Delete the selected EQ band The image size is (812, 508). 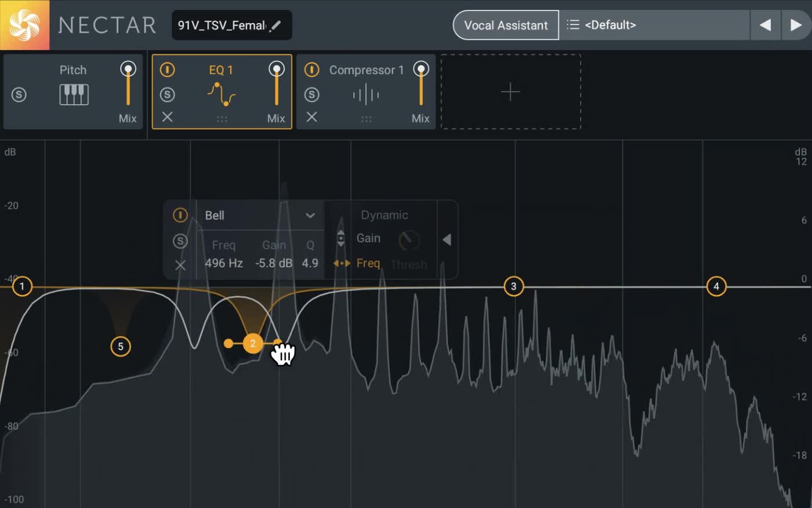(x=180, y=265)
